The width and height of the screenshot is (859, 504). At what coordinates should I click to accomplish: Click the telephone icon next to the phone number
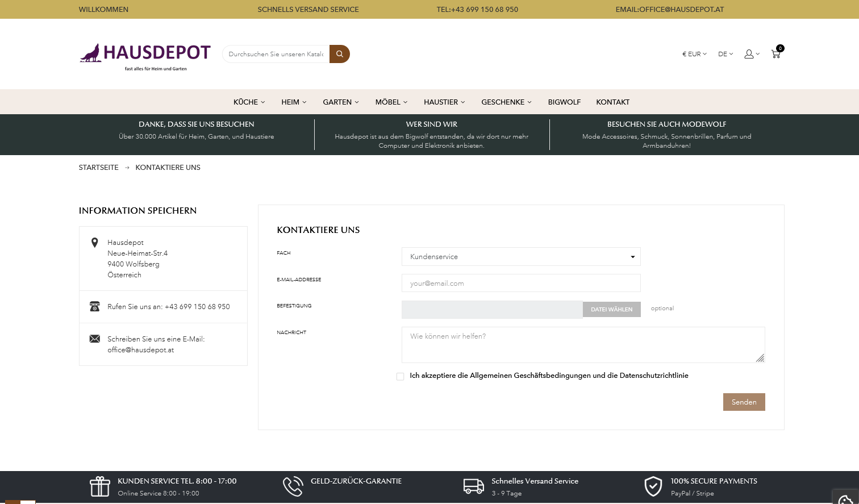[94, 306]
